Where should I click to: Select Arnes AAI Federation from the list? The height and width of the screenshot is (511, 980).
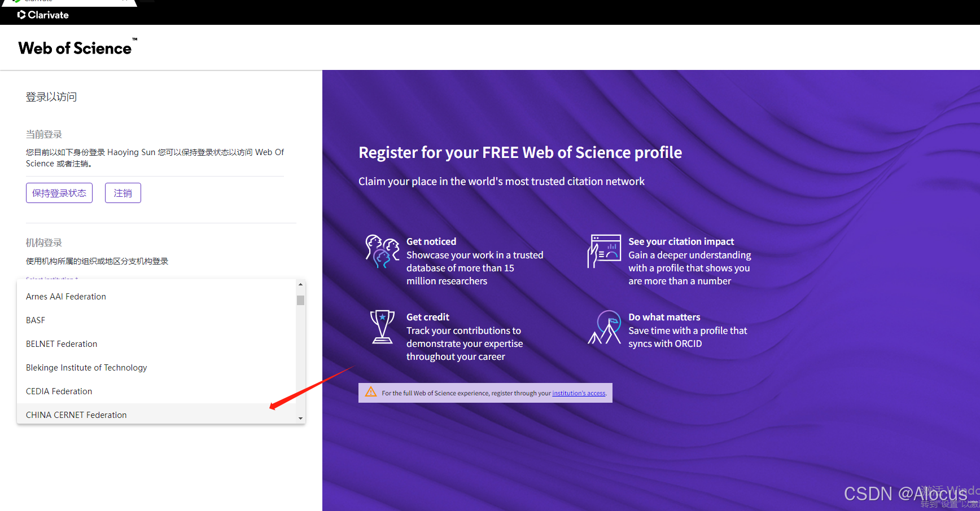click(x=156, y=297)
